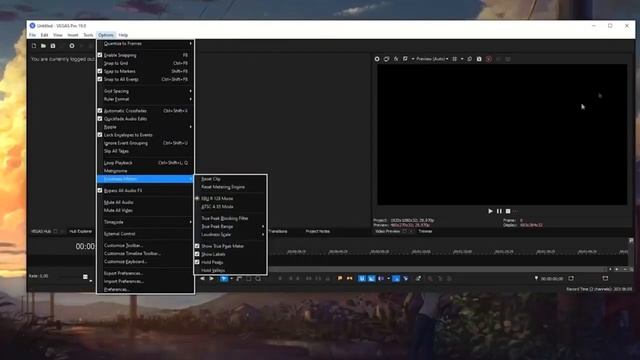This screenshot has height=360, width=640.
Task: Open the Insert menu
Action: tap(73, 35)
